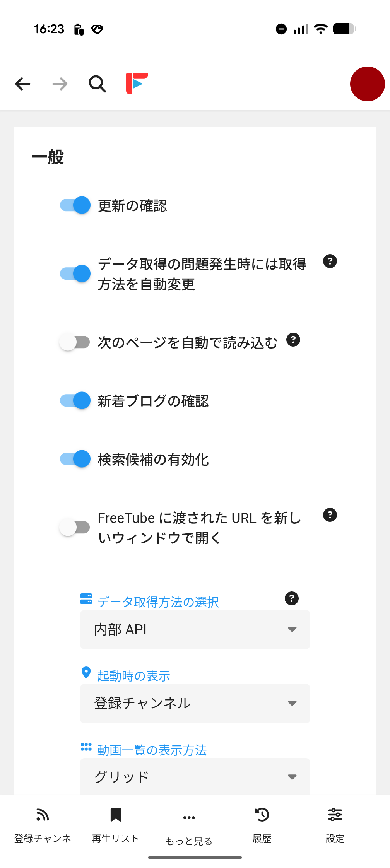390x868 pixels.
Task: Tap the もっと見る button
Action: pyautogui.click(x=189, y=826)
